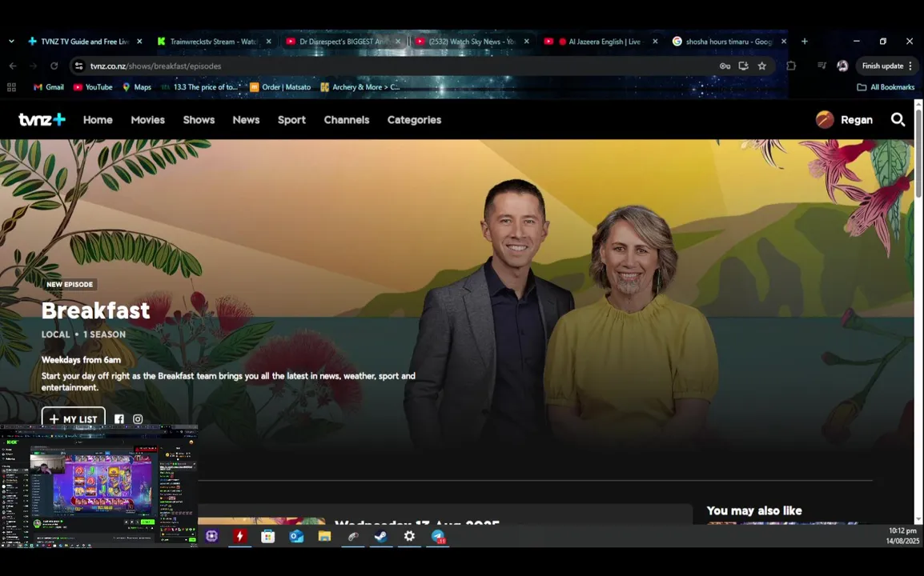Open Breakfast's Instagram icon
This screenshot has width=924, height=576.
pyautogui.click(x=138, y=419)
